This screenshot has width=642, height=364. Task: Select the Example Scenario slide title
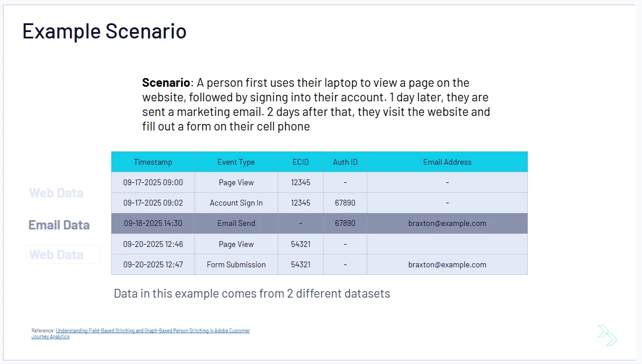coord(104,31)
